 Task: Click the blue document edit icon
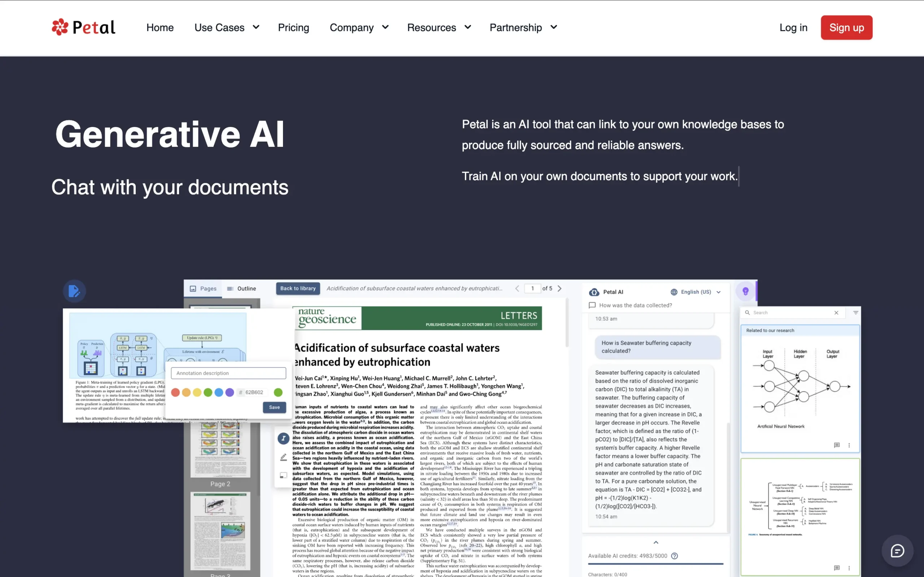tap(74, 291)
